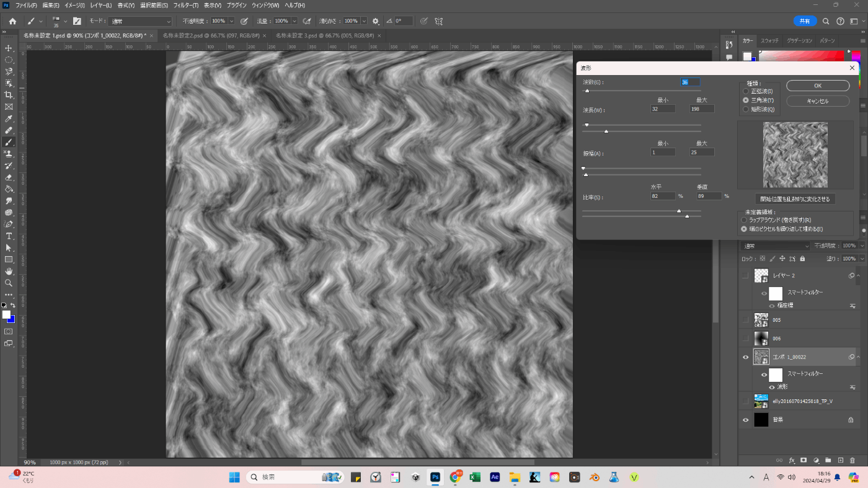Click the 開始位置を乱数的に変化させる button
868x488 pixels.
[x=795, y=199]
